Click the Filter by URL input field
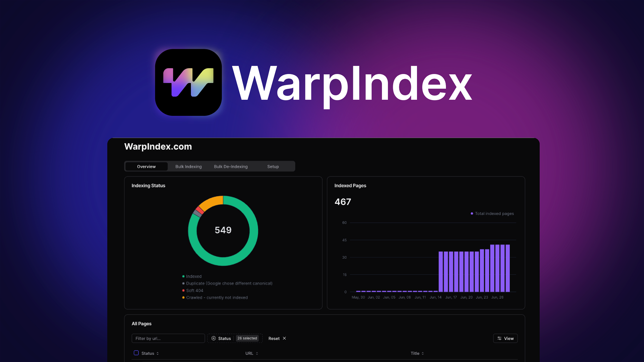The width and height of the screenshot is (644, 362). pos(168,338)
